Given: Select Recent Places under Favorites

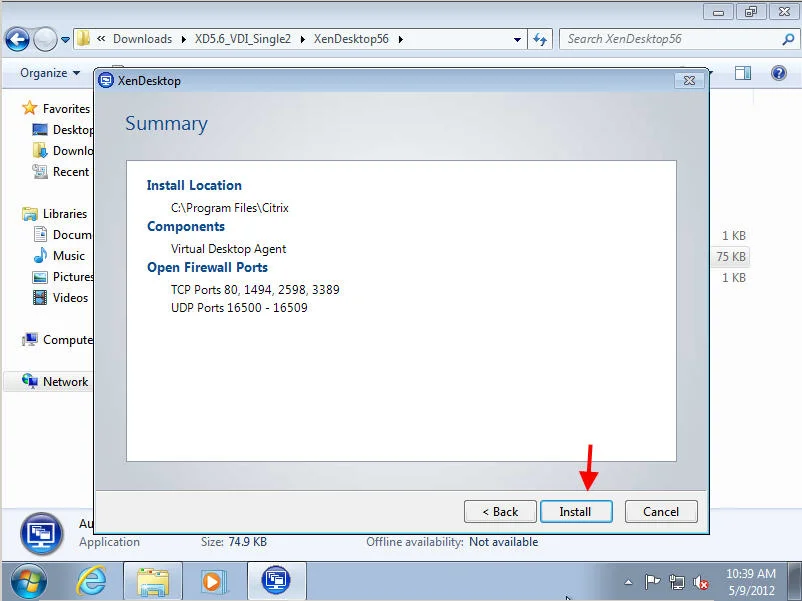Looking at the screenshot, I should click(71, 171).
